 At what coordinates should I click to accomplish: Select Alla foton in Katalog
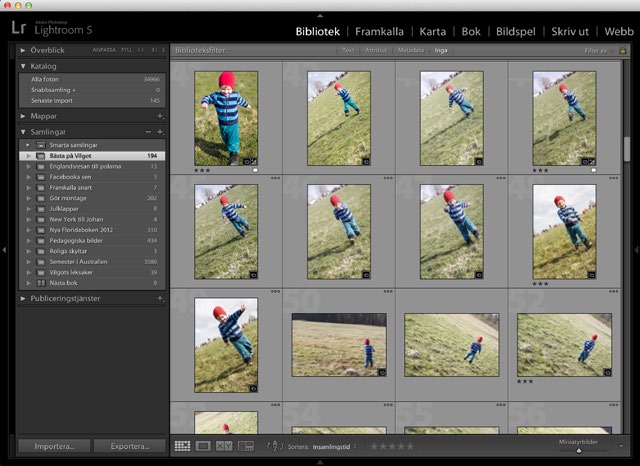pos(92,79)
